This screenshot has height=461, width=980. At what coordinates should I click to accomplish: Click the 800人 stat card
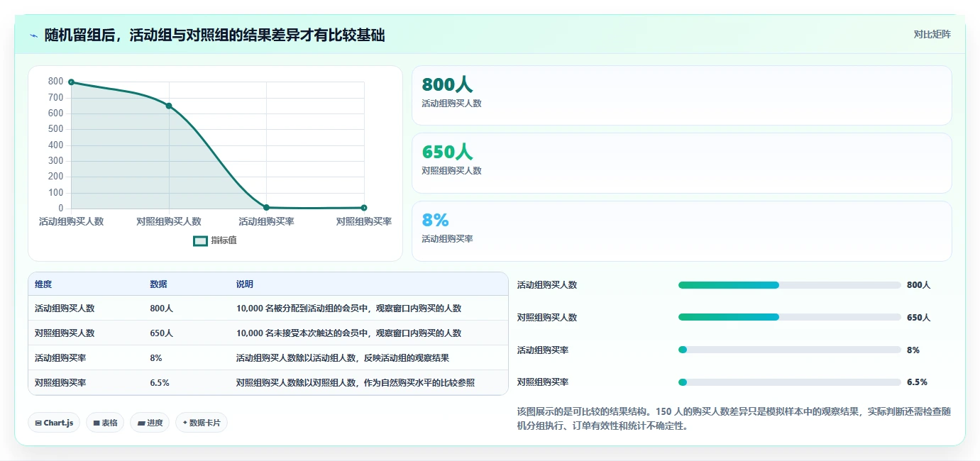click(x=681, y=96)
